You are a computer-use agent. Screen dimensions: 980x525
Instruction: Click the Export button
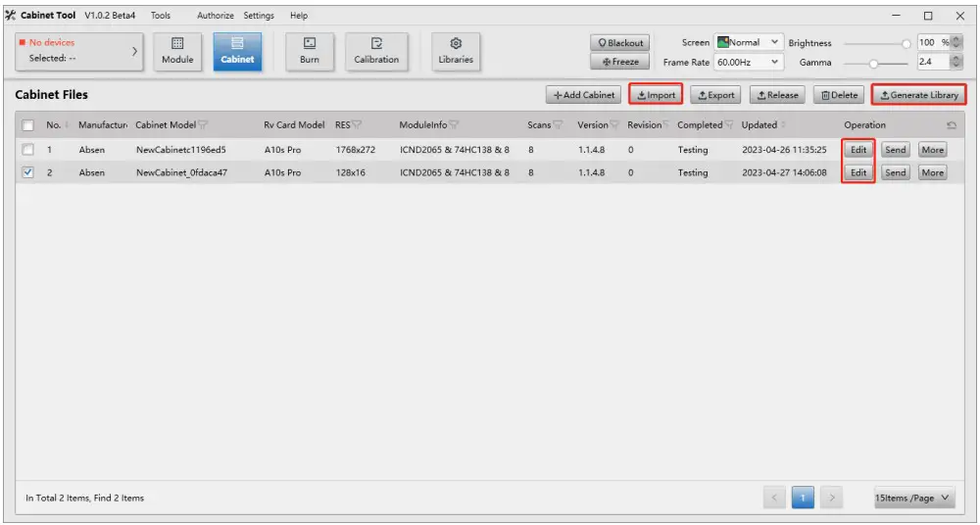[715, 95]
